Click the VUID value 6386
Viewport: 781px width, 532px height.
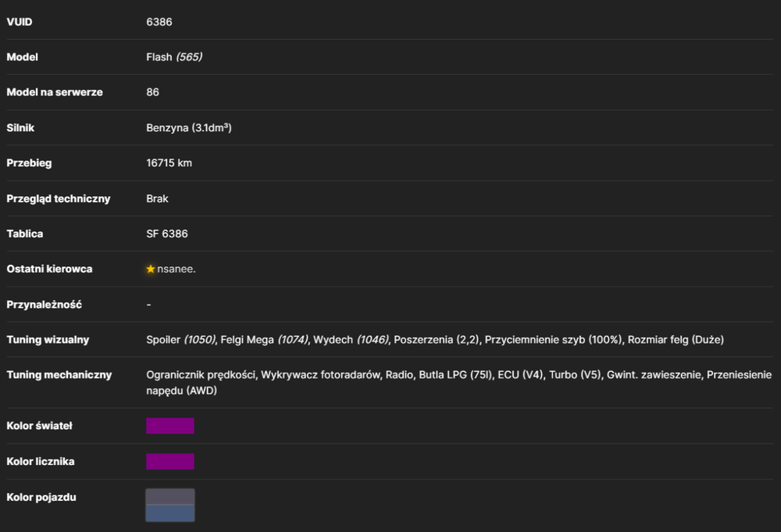[159, 22]
